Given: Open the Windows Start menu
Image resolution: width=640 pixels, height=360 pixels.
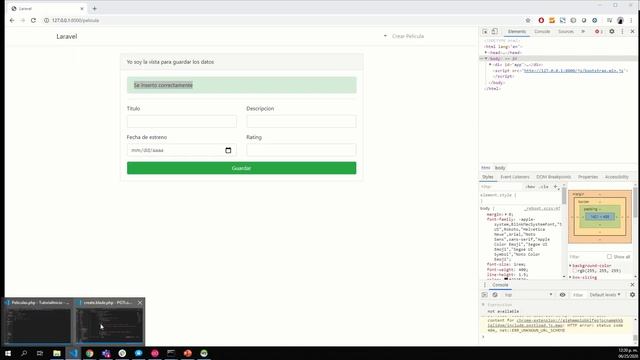Looking at the screenshot, I should click(x=8, y=353).
